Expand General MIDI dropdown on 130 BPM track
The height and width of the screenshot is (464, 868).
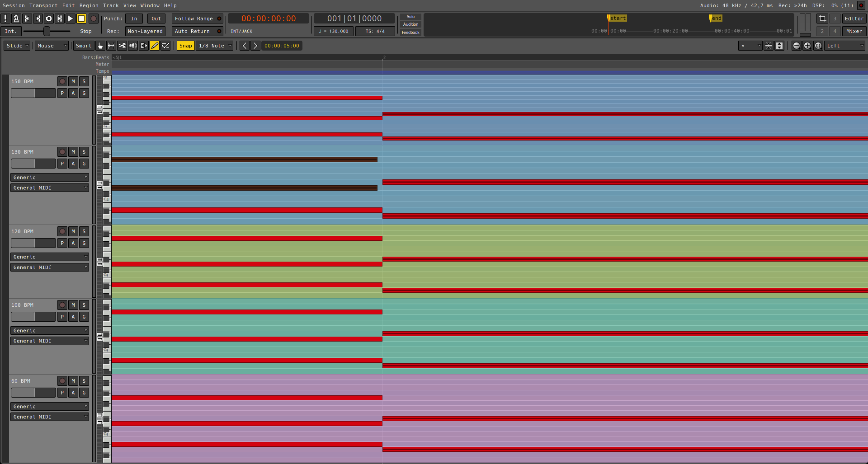coord(50,188)
